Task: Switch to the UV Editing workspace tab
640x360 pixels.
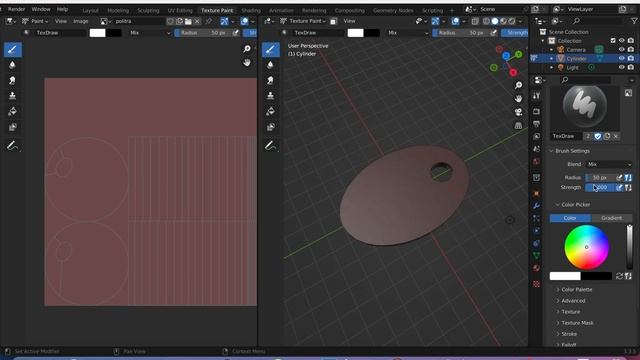Action: 180,10
